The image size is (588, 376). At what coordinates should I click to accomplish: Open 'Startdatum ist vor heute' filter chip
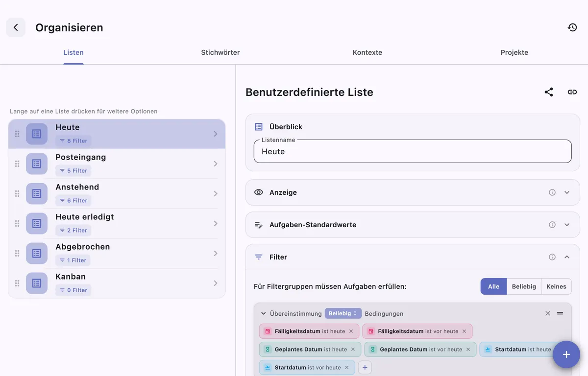308,368
